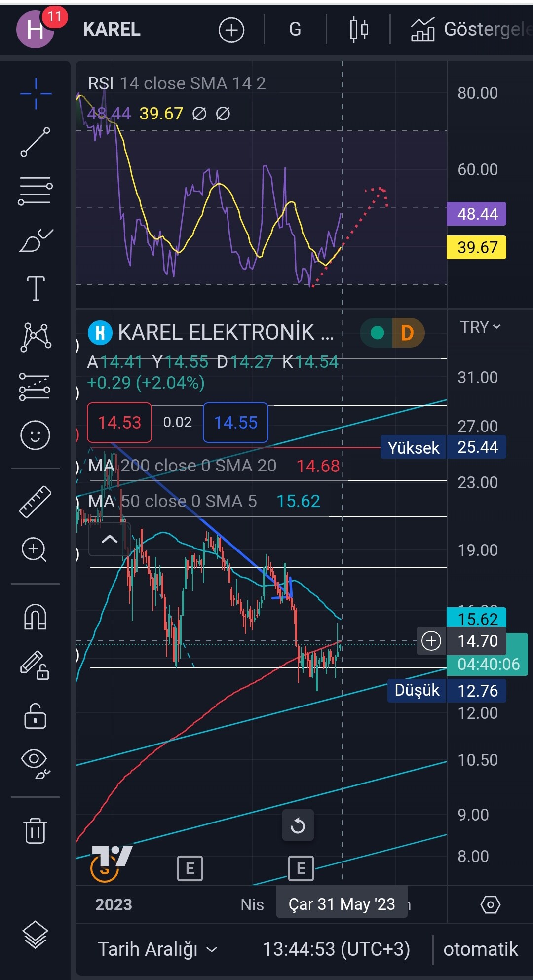The height and width of the screenshot is (980, 533).
Task: Toggle the otomatik auto scale
Action: tap(481, 949)
